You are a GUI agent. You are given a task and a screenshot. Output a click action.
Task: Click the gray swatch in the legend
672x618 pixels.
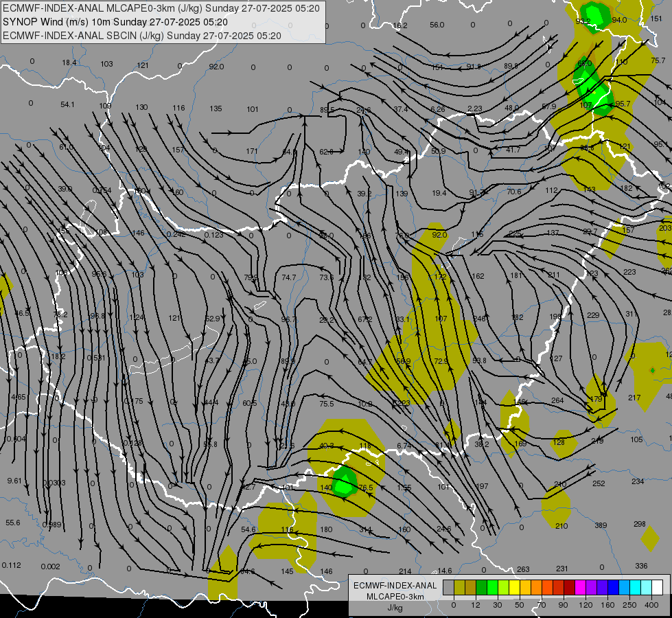[x=449, y=587]
